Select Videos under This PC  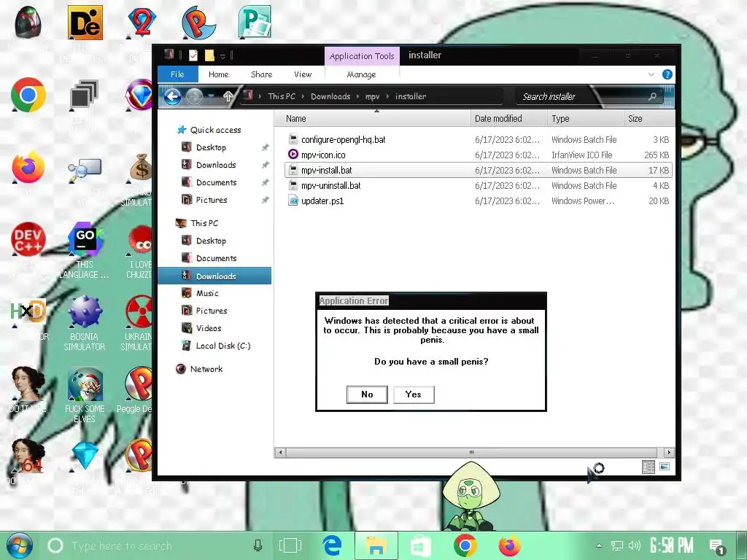coord(209,328)
